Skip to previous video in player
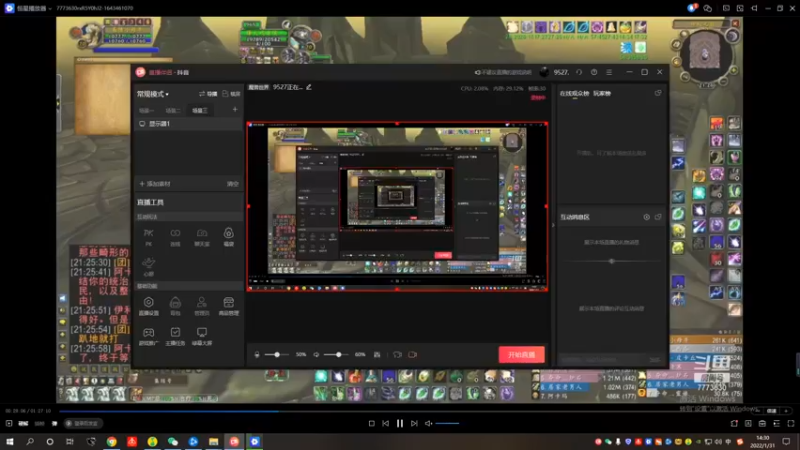800x450 pixels. pyautogui.click(x=386, y=423)
